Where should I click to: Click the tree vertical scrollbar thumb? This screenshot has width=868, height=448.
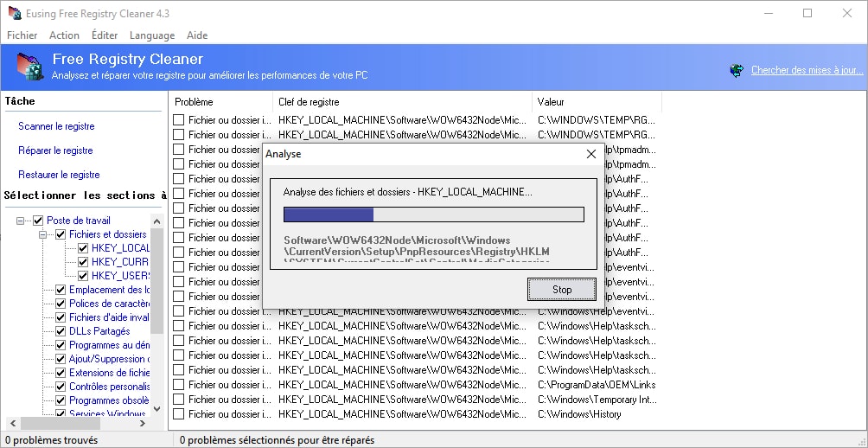tap(156, 281)
